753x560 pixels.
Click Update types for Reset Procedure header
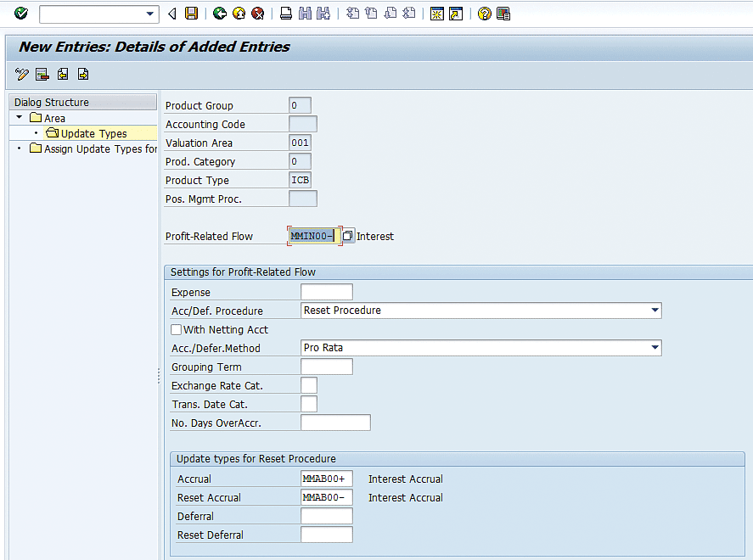(256, 459)
